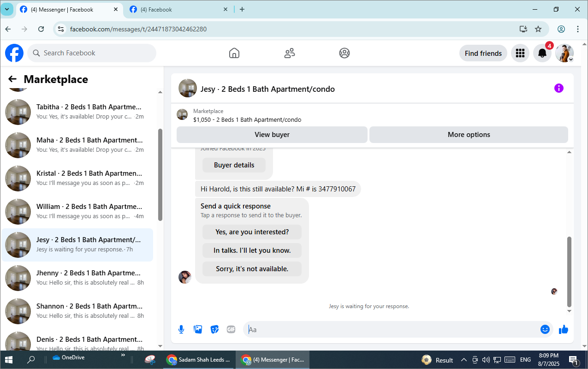Image resolution: width=588 pixels, height=369 pixels.
Task: Go back in browser history
Action: point(8,29)
